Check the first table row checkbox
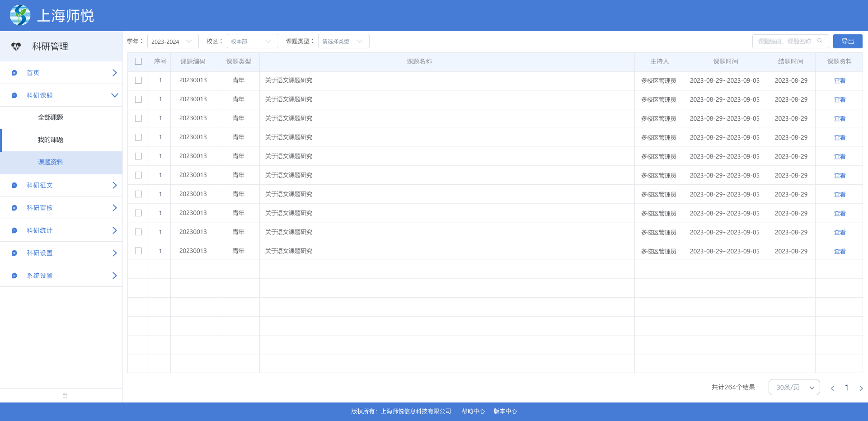The width and height of the screenshot is (868, 421). [138, 80]
